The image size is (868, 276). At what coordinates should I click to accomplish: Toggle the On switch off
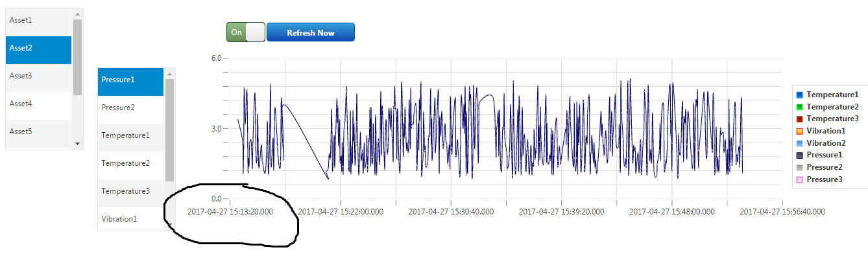246,32
